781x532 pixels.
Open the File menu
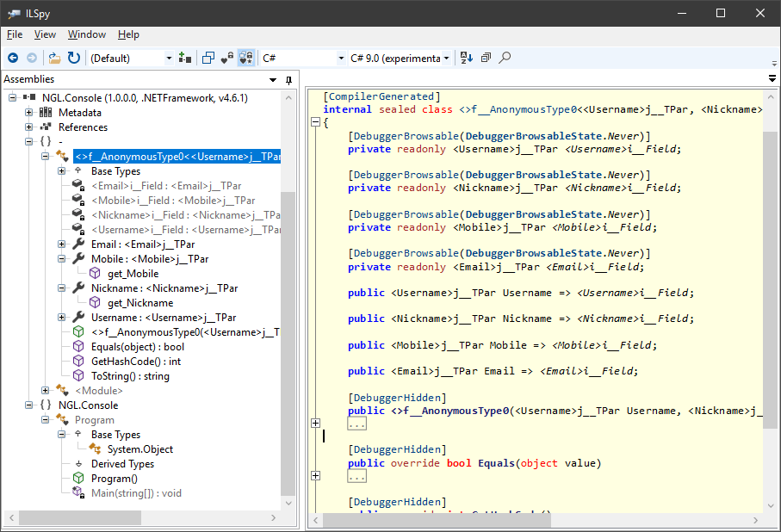15,34
